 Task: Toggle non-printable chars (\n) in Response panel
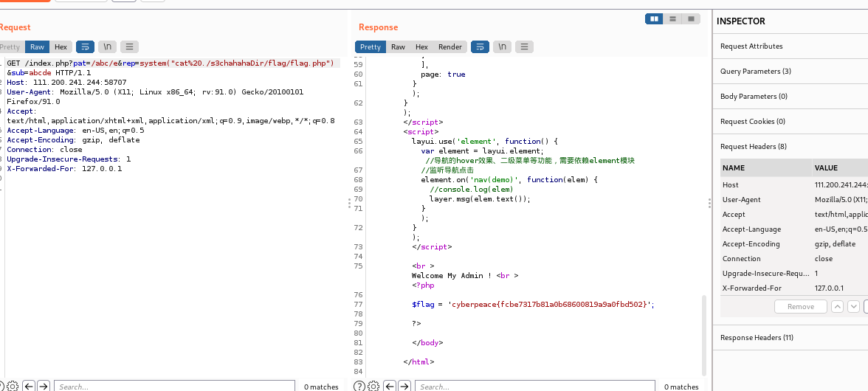[x=502, y=47]
